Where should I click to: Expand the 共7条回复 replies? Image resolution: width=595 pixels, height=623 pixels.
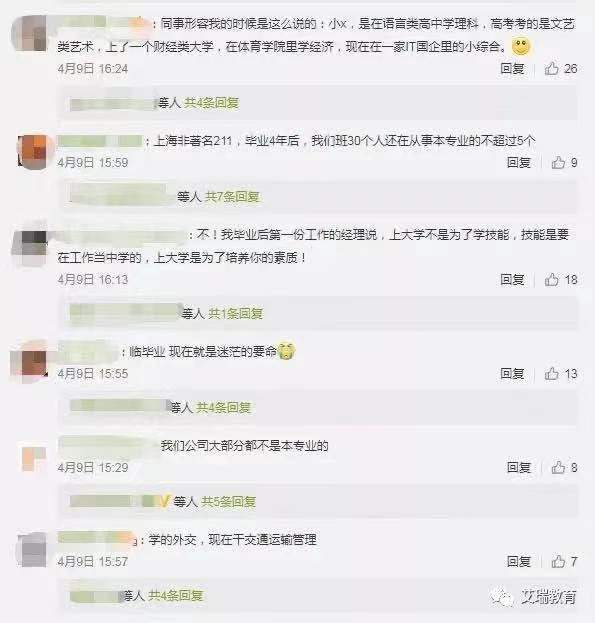pos(232,197)
